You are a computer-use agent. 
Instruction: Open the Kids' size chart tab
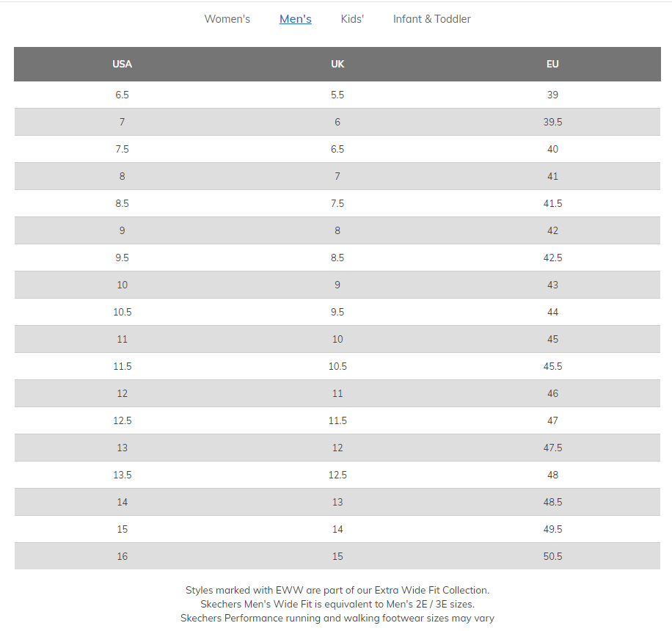(x=352, y=19)
